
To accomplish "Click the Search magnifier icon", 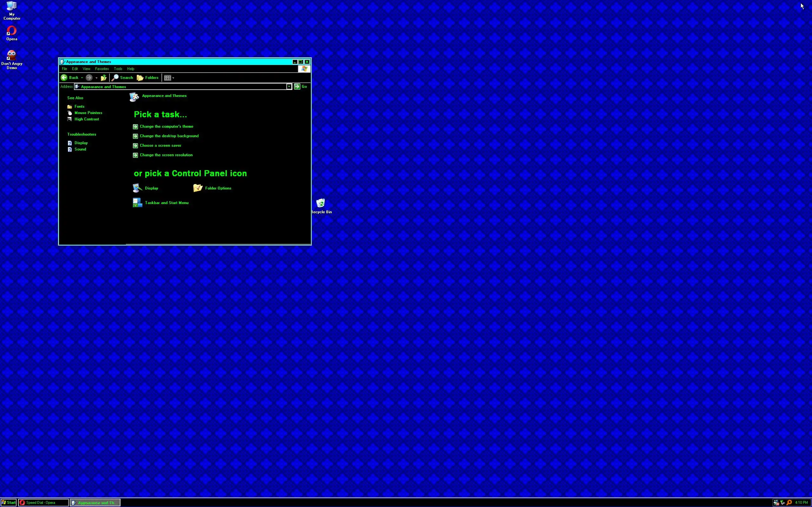I will click(115, 77).
